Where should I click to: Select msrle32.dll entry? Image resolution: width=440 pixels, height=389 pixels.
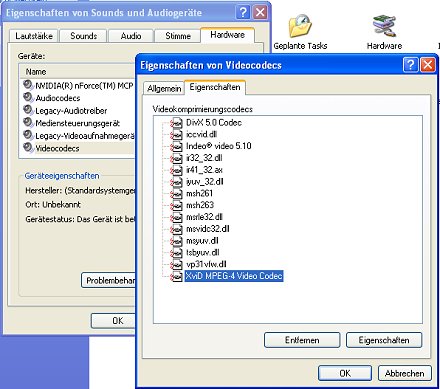point(204,217)
